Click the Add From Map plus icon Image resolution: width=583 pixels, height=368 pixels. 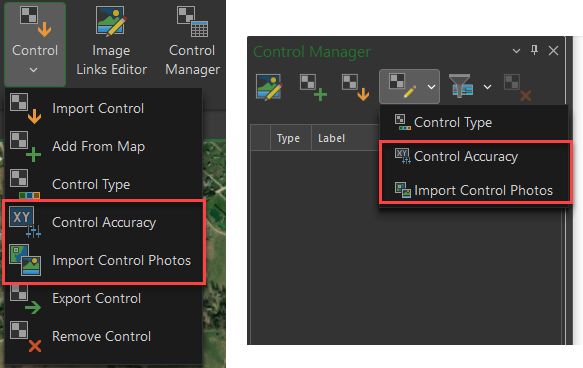tap(25, 146)
